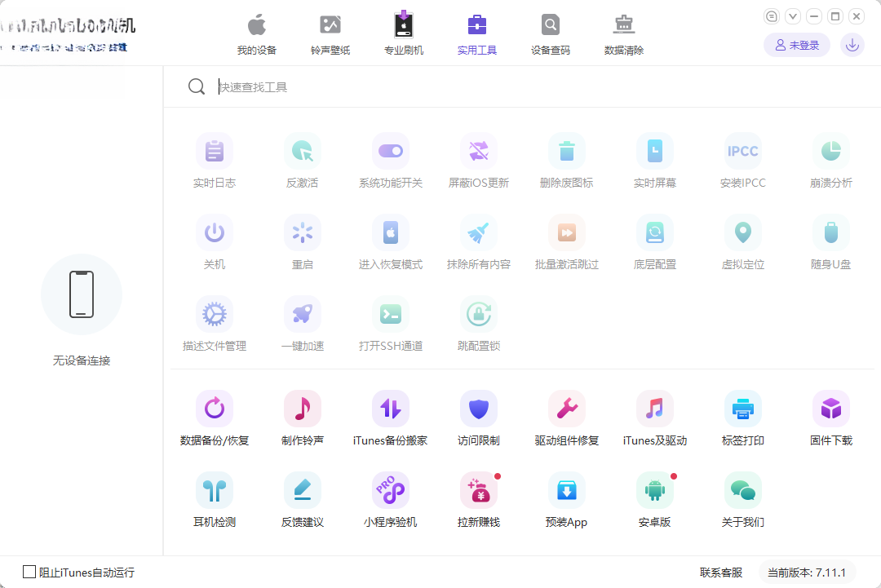Click the 无设备连接 phone placeholder
The height and width of the screenshot is (588, 881).
[x=82, y=294]
